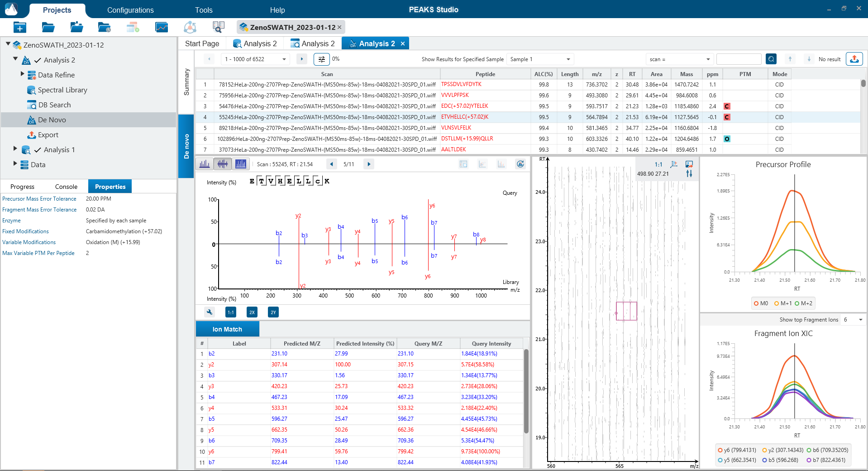Reset heatmap zoom with 1:1
The height and width of the screenshot is (471, 868).
pos(658,164)
